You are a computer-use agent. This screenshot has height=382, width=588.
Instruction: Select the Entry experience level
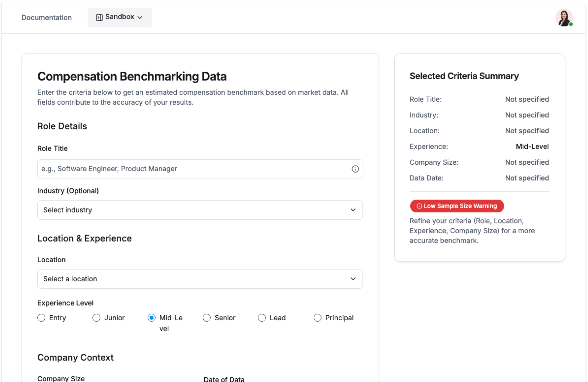point(41,318)
